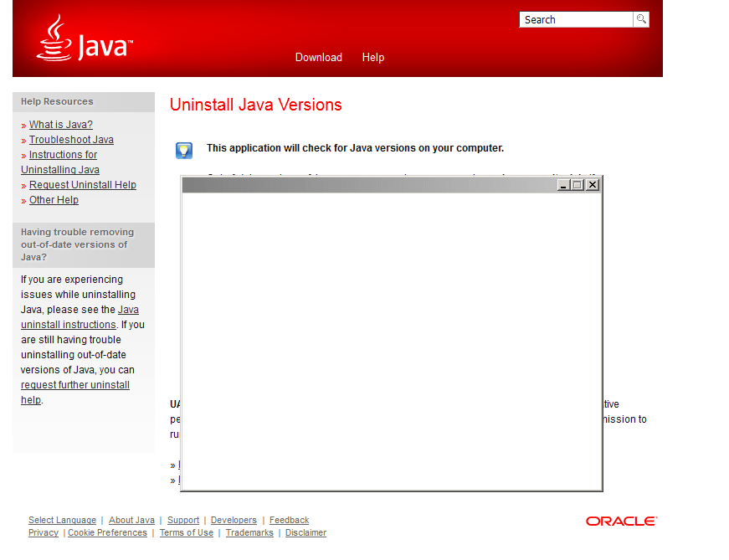Click Disclaimer footer link
This screenshot has width=729, height=560.
coord(306,532)
